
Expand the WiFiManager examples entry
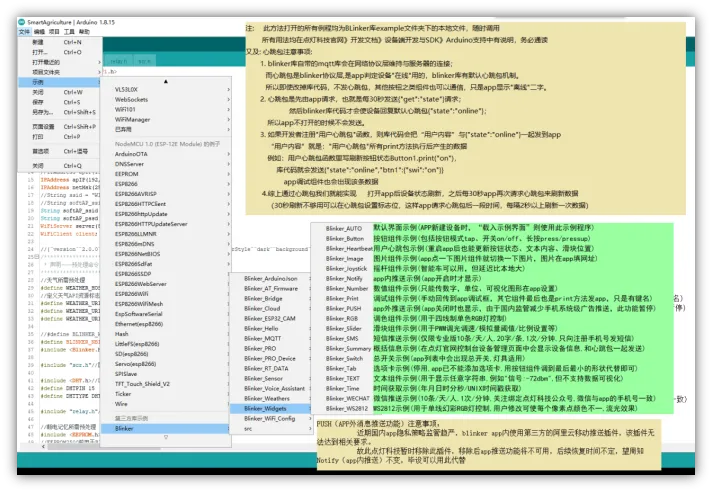(x=166, y=119)
